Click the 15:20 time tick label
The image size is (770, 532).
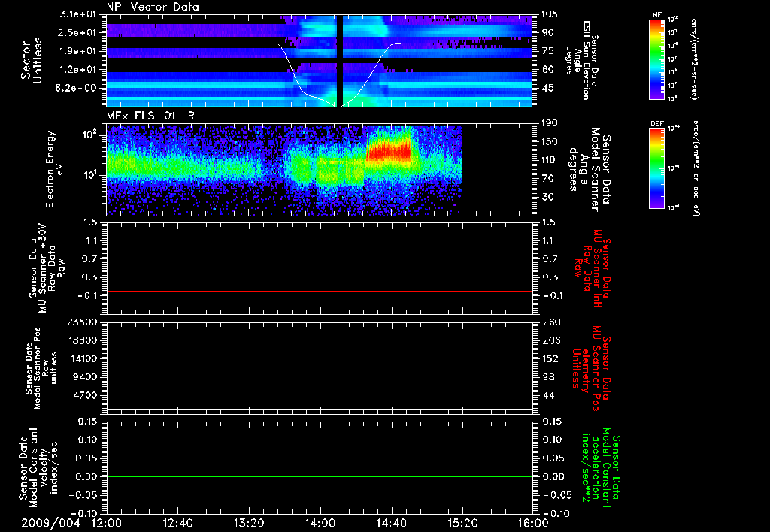click(462, 524)
